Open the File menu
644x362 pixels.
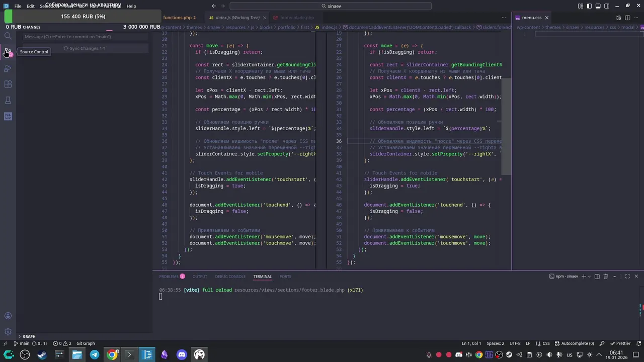18,6
